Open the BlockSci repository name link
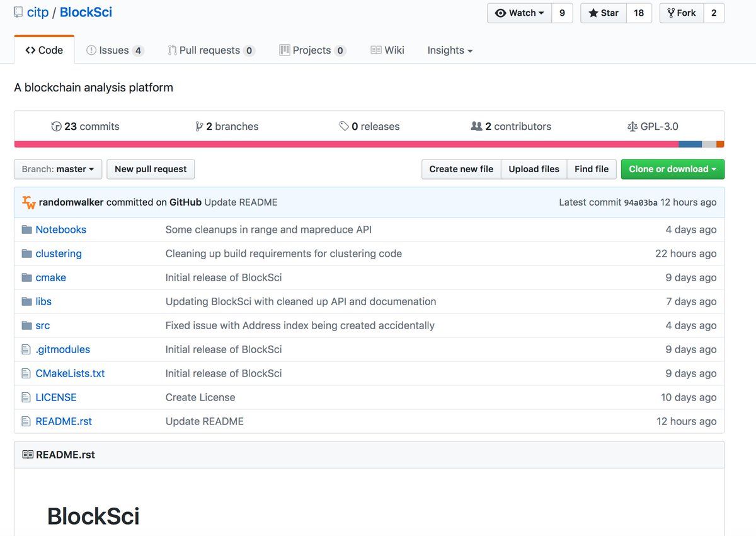This screenshot has width=756, height=536. click(86, 12)
